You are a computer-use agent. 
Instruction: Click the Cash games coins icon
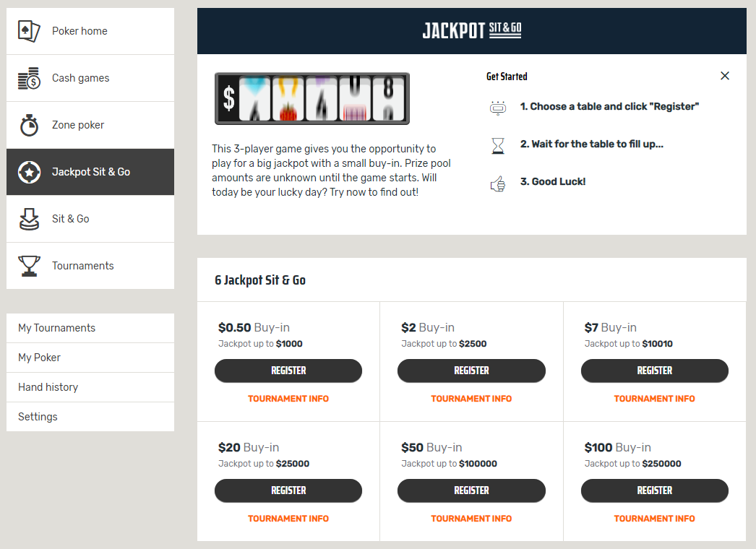point(29,78)
